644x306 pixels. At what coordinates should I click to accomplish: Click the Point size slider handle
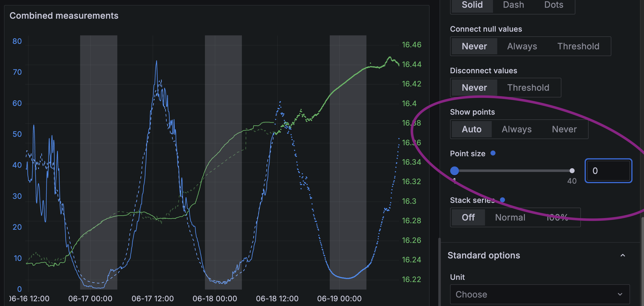[454, 171]
